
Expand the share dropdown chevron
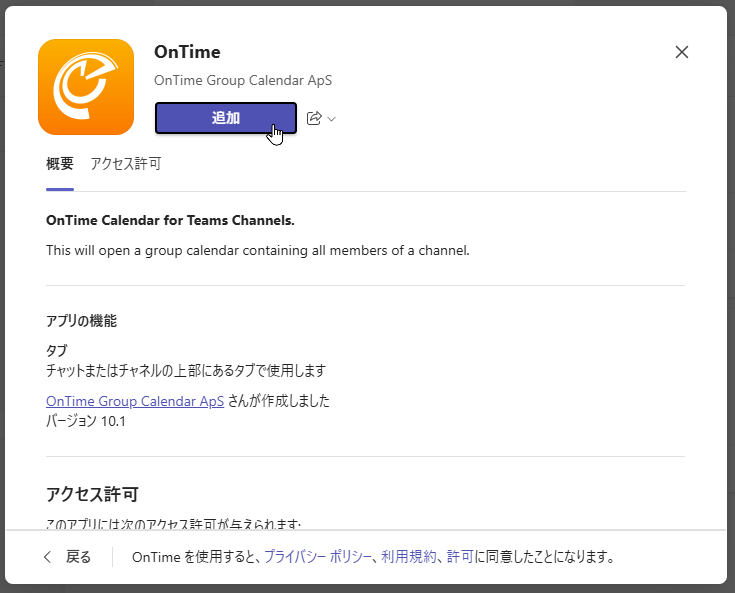click(332, 119)
